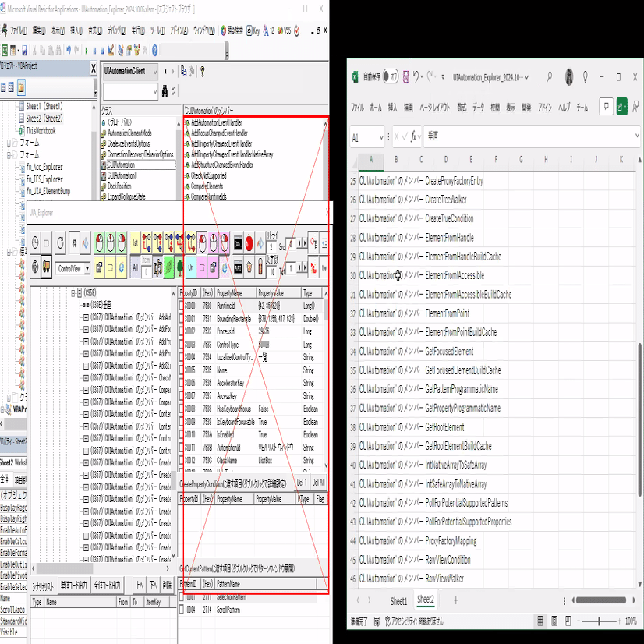Image resolution: width=644 pixels, height=644 pixels.
Task: Select the CUIAutomation8 class in class list
Action: point(122,175)
